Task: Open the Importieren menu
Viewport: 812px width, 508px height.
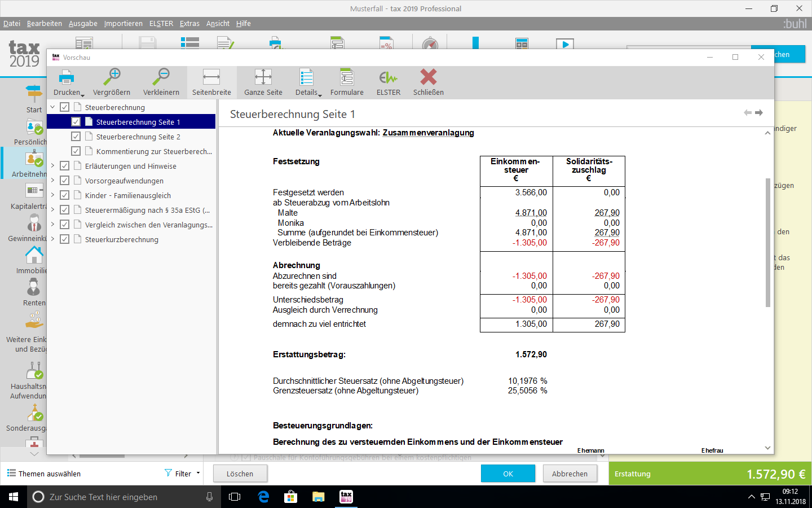Action: pos(123,24)
